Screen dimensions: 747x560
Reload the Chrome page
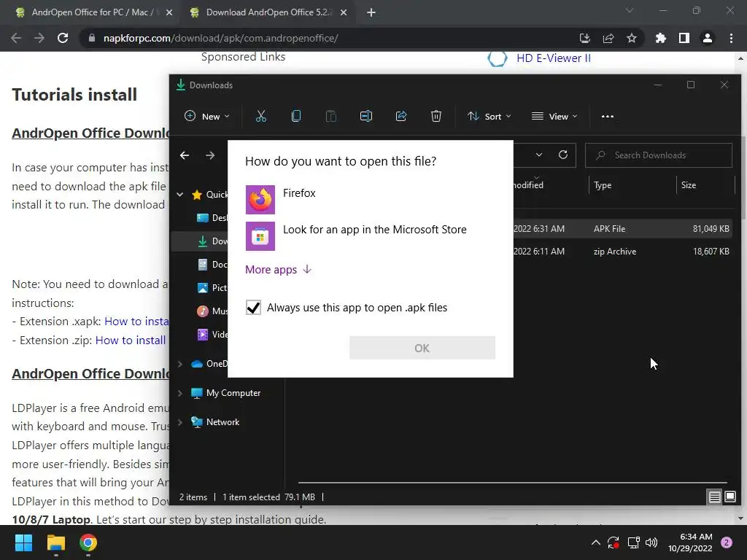click(63, 38)
